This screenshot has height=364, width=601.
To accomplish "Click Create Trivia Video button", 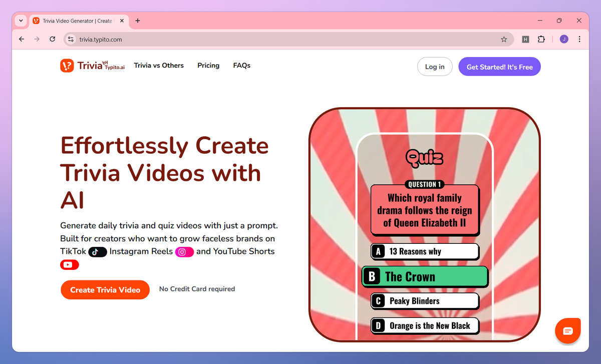I will tap(105, 290).
